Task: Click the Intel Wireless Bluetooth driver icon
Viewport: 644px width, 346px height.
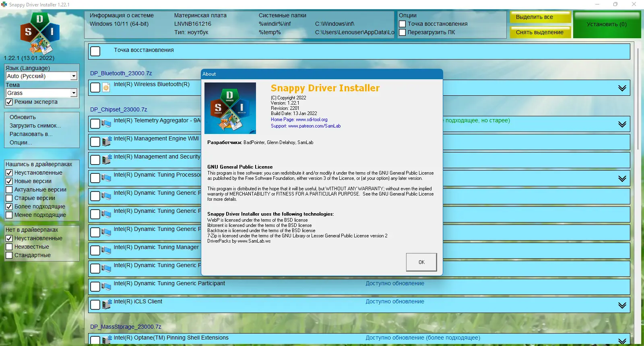Action: (106, 88)
